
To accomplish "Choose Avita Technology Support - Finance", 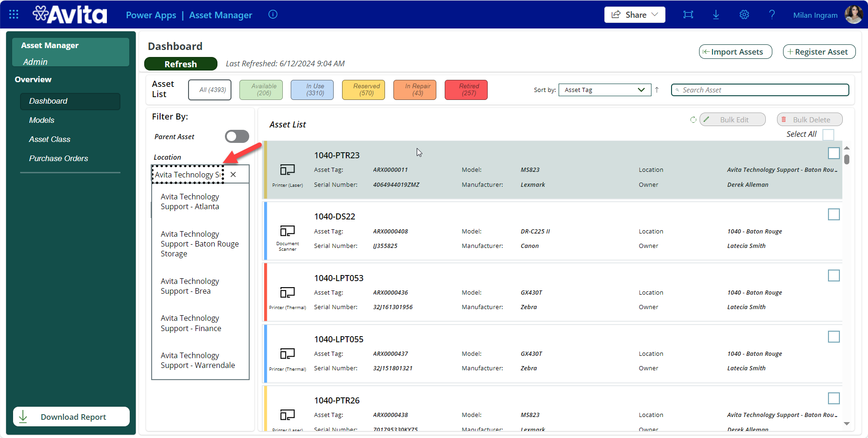I will coord(200,323).
